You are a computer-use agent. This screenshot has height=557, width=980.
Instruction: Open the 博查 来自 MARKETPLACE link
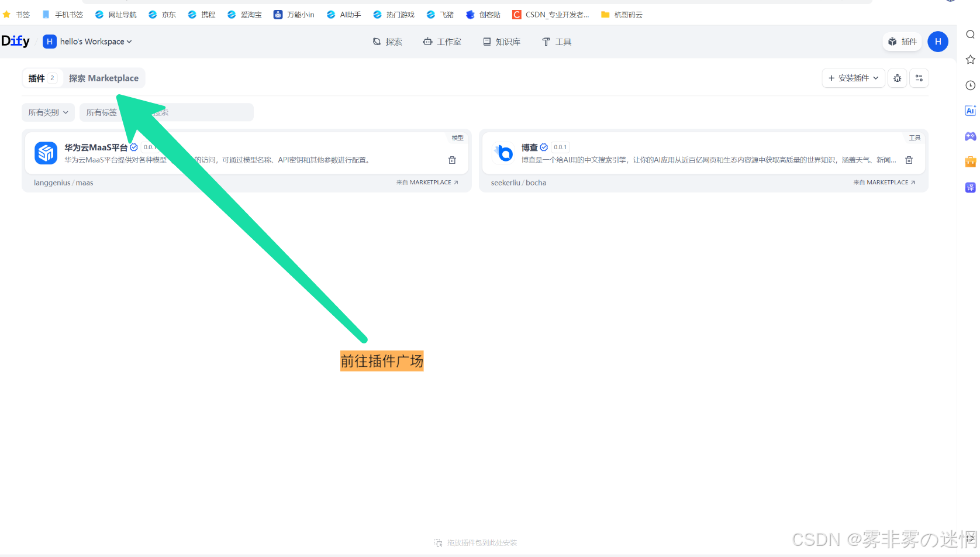coord(884,183)
